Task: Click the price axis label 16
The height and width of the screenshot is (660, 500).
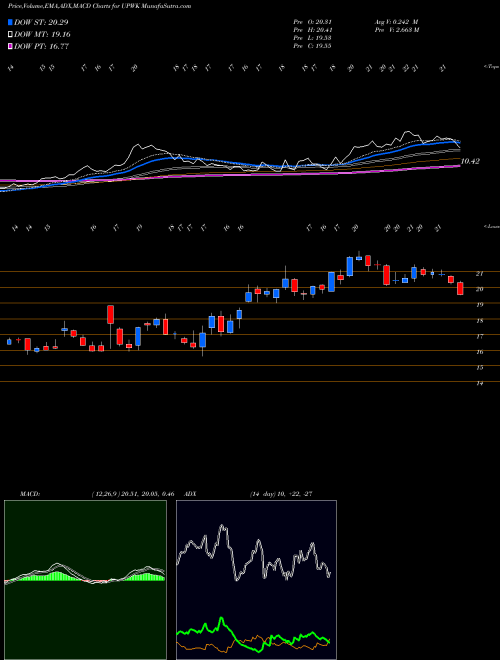Action: [x=479, y=352]
